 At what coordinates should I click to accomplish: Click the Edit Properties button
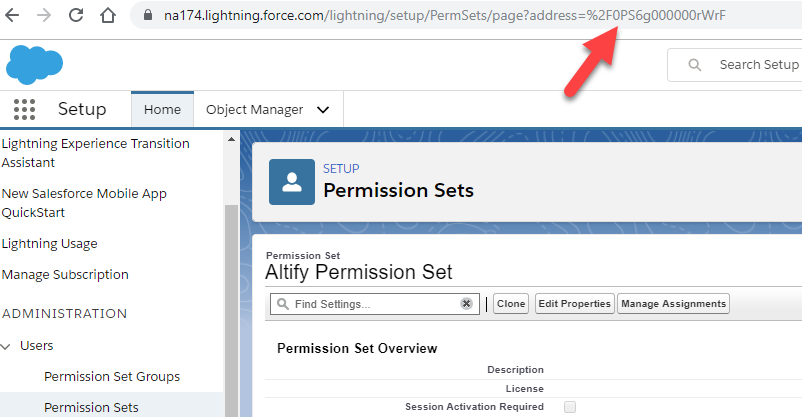[574, 304]
